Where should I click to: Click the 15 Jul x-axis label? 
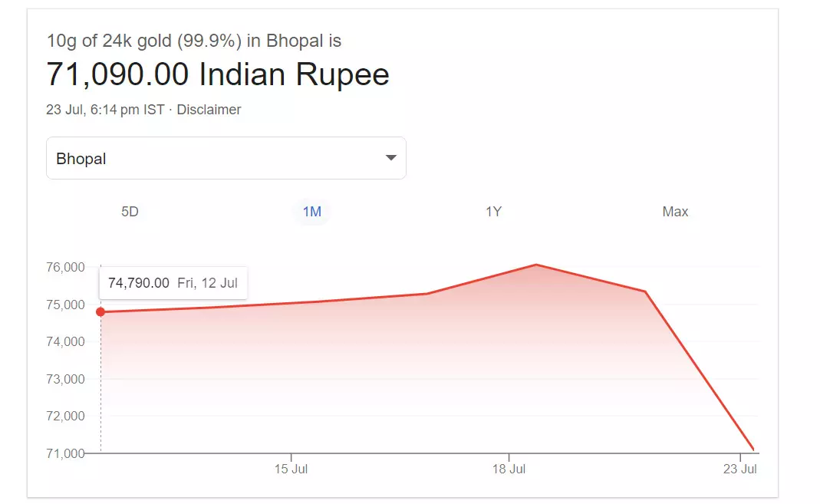tap(291, 469)
